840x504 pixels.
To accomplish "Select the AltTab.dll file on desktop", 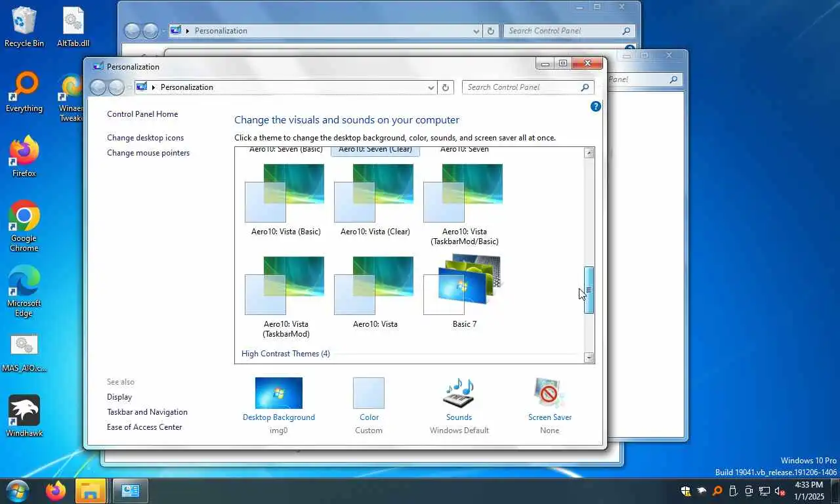I will click(73, 27).
